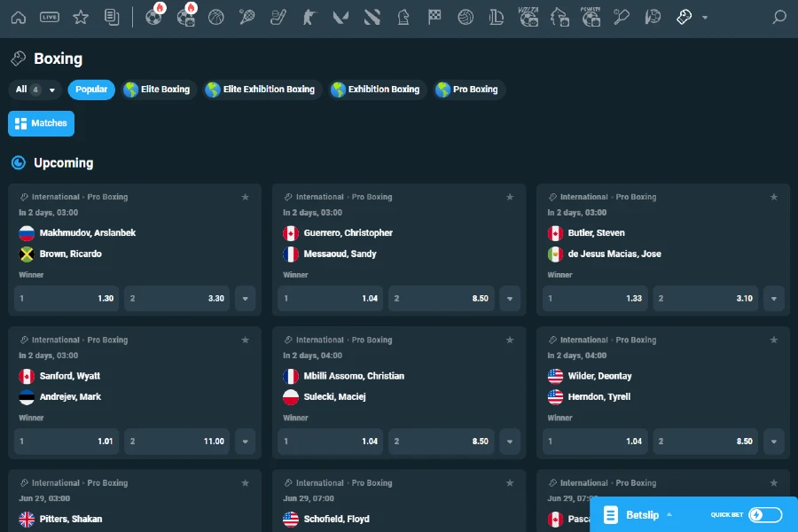The image size is (798, 532).
Task: Favorite the Makhmudov vs Brown fight star
Action: pyautogui.click(x=246, y=197)
